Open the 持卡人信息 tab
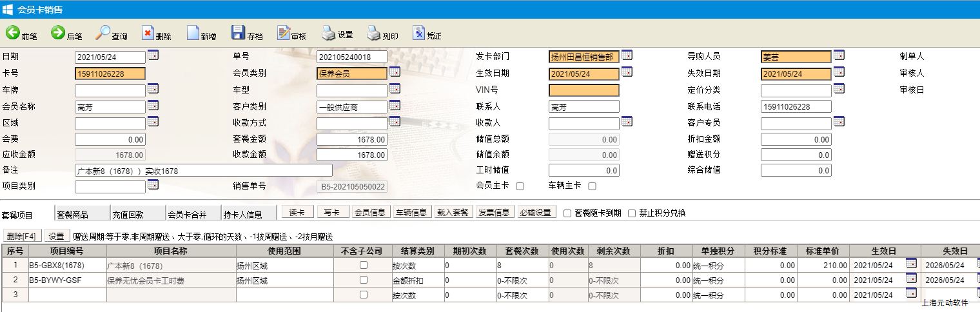Image resolution: width=980 pixels, height=312 pixels. pos(242,215)
